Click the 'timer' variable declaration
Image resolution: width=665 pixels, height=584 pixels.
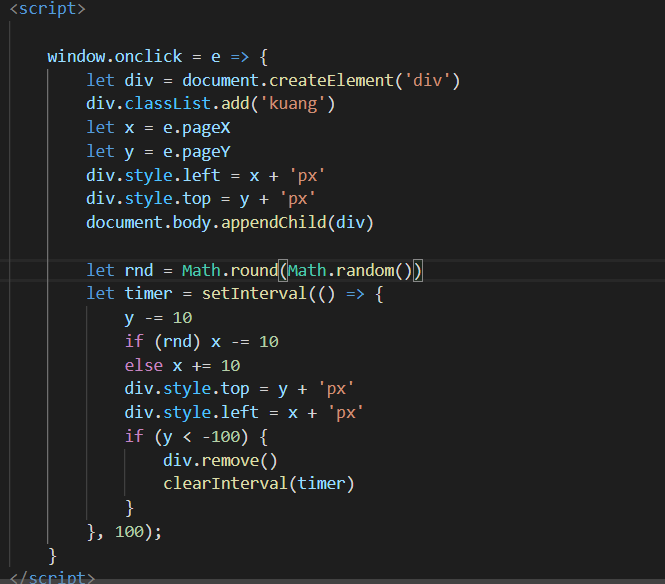tap(148, 293)
